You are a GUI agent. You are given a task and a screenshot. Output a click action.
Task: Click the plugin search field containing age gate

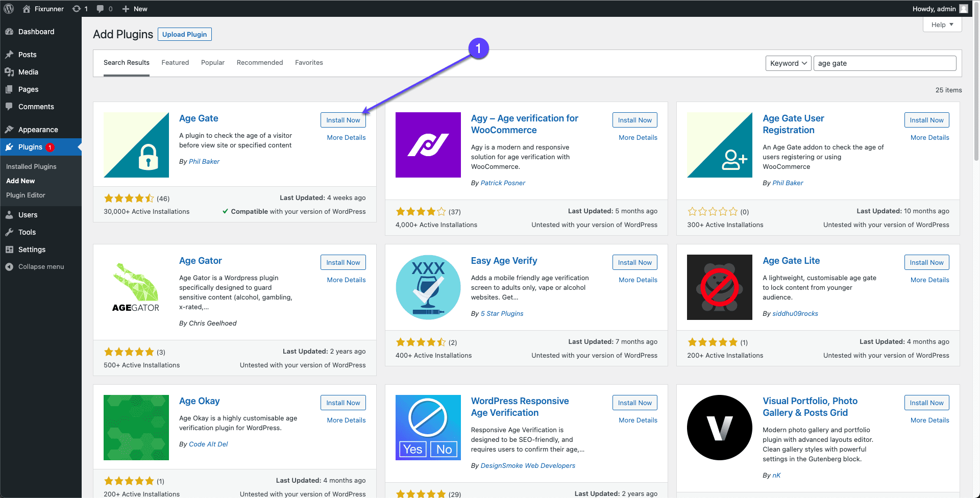point(885,63)
